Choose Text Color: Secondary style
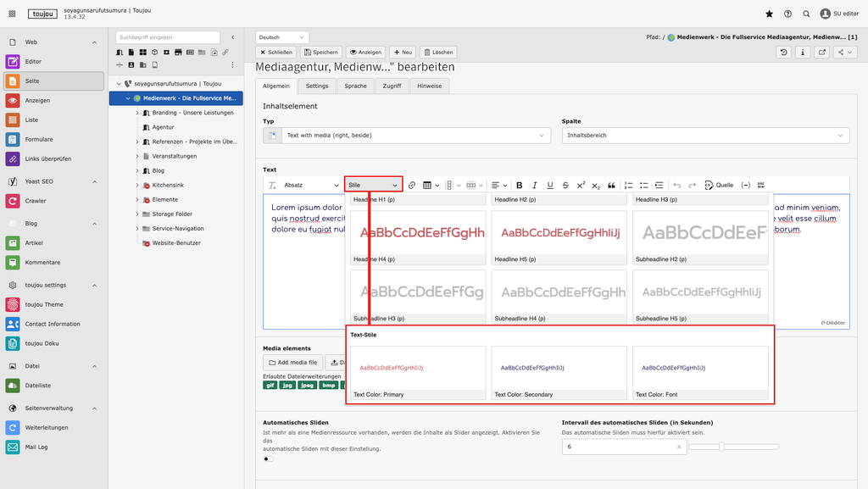Screen dimensions: 868x489 [559, 373]
